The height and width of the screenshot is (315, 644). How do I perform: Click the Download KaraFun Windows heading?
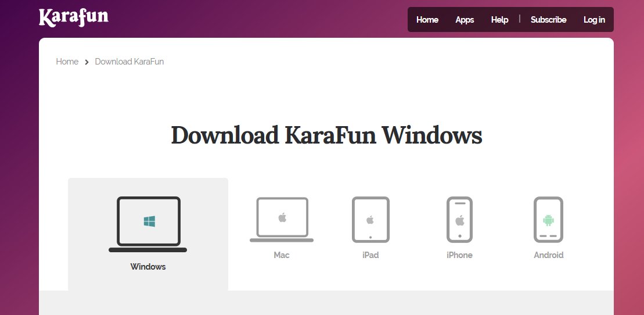(x=326, y=135)
